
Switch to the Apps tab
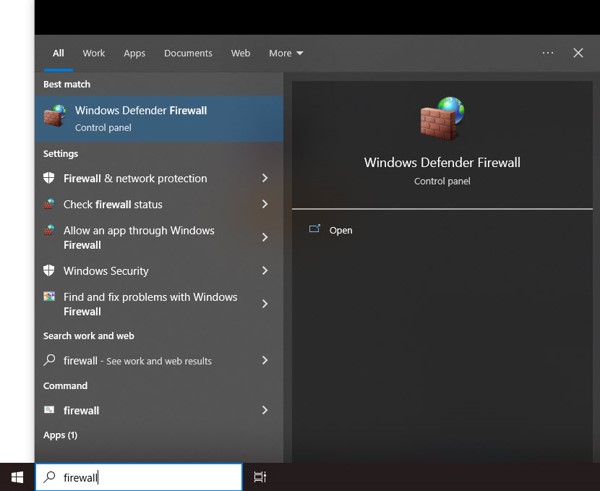pos(134,53)
